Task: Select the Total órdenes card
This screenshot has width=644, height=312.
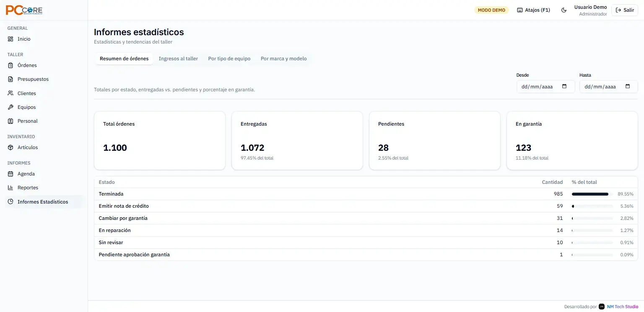Action: [x=160, y=141]
